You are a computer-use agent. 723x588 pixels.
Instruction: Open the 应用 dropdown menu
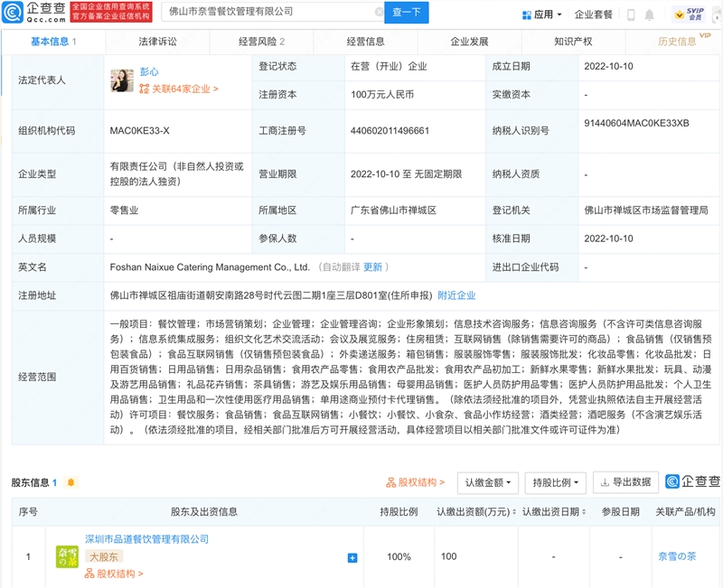click(x=542, y=14)
